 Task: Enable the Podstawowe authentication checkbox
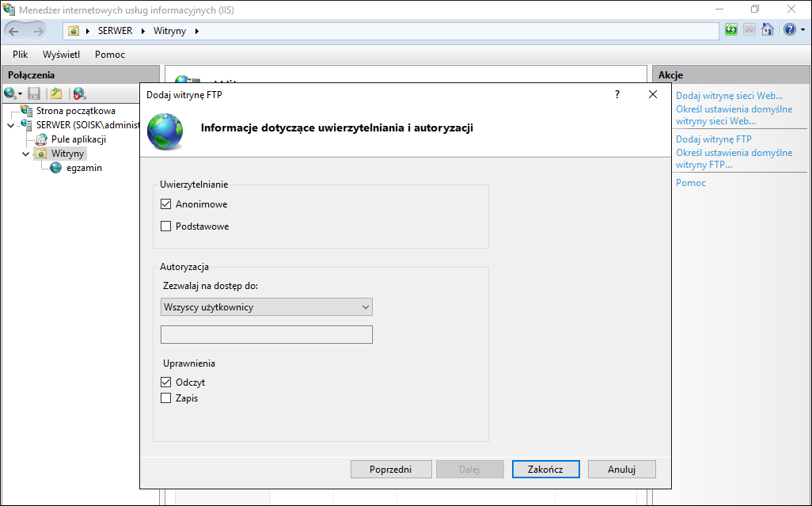165,226
